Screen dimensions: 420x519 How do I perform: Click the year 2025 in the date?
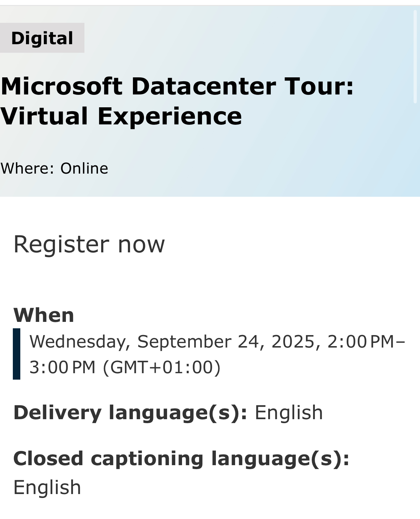[293, 341]
